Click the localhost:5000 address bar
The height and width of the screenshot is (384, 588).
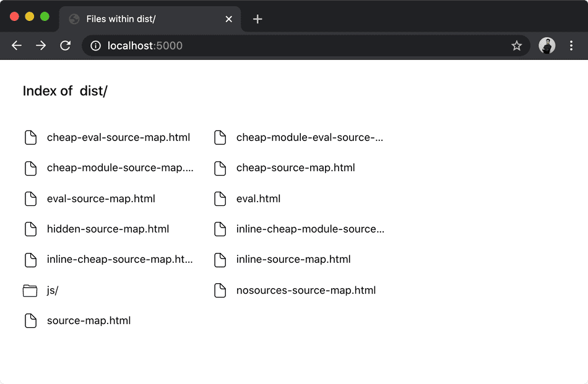tap(297, 46)
